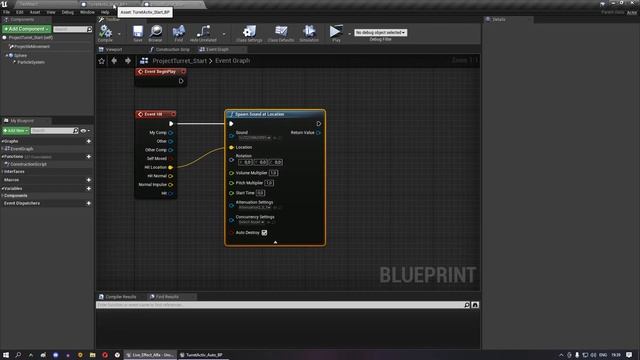Click the magnifier icon in Find Results search bar
Viewport: 640px width, 360px height.
point(467,305)
